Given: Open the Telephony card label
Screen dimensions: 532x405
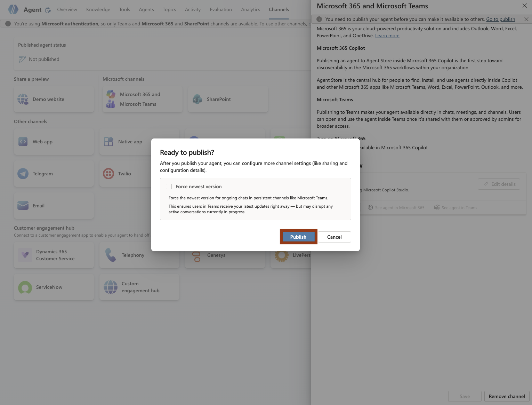Looking at the screenshot, I should tap(133, 255).
